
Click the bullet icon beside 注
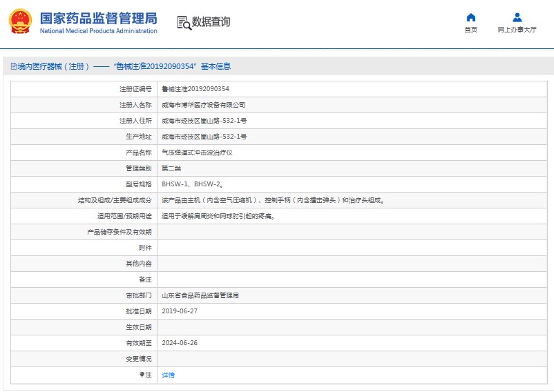point(142,374)
